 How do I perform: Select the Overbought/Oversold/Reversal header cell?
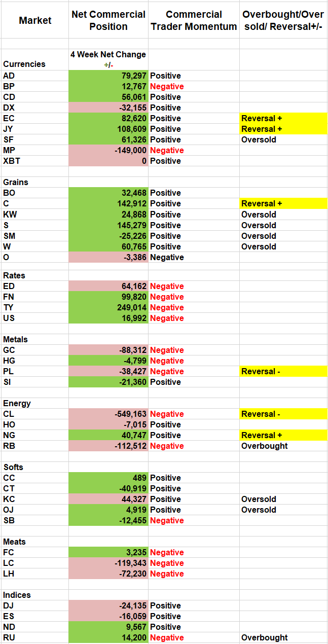pos(283,20)
